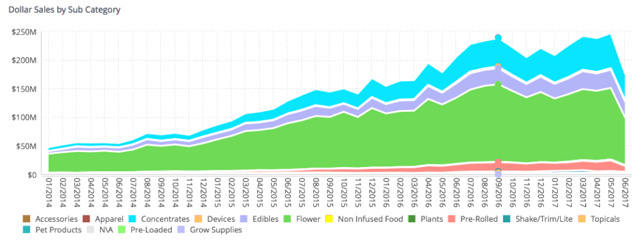The image size is (644, 250).
Task: Click the Shake/Trim/Lite legend swatch
Action: (507, 219)
